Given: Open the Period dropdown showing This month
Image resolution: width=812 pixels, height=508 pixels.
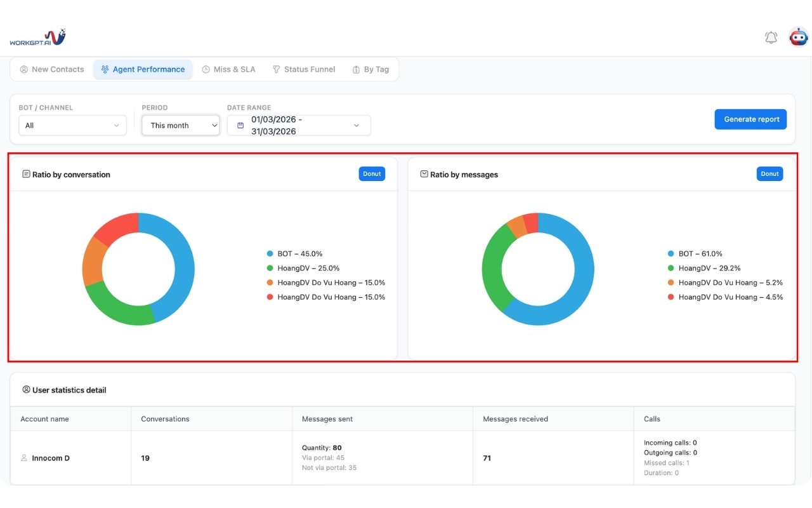Looking at the screenshot, I should pos(181,126).
